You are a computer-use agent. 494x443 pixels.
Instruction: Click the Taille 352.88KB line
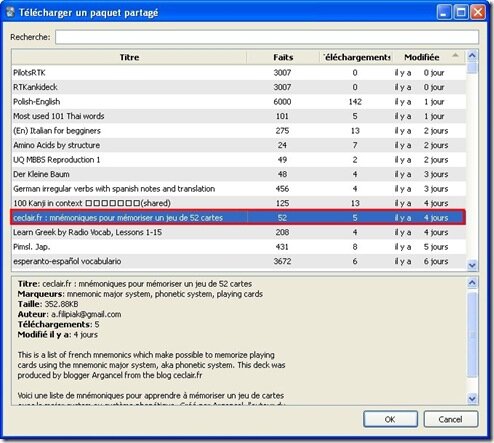click(x=48, y=304)
